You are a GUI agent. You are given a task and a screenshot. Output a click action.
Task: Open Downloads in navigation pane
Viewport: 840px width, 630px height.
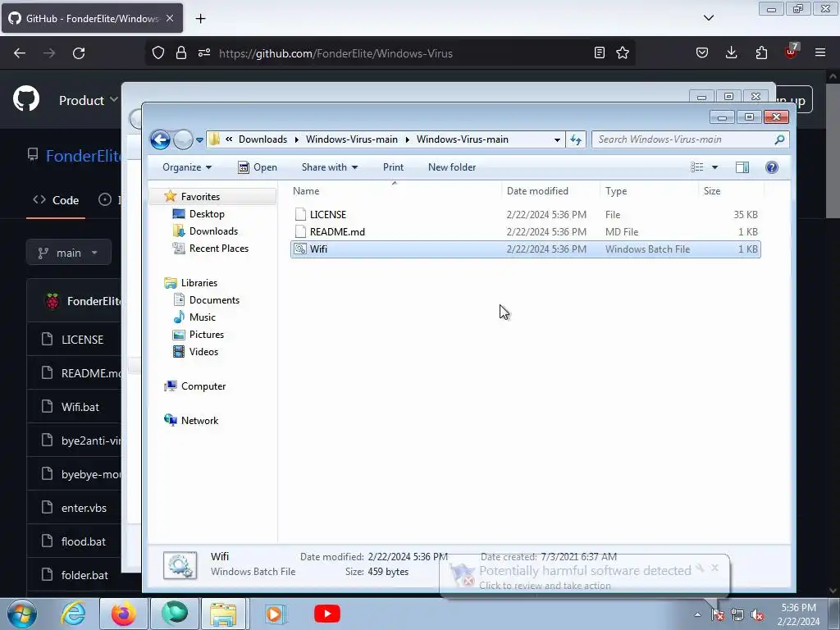coord(213,231)
